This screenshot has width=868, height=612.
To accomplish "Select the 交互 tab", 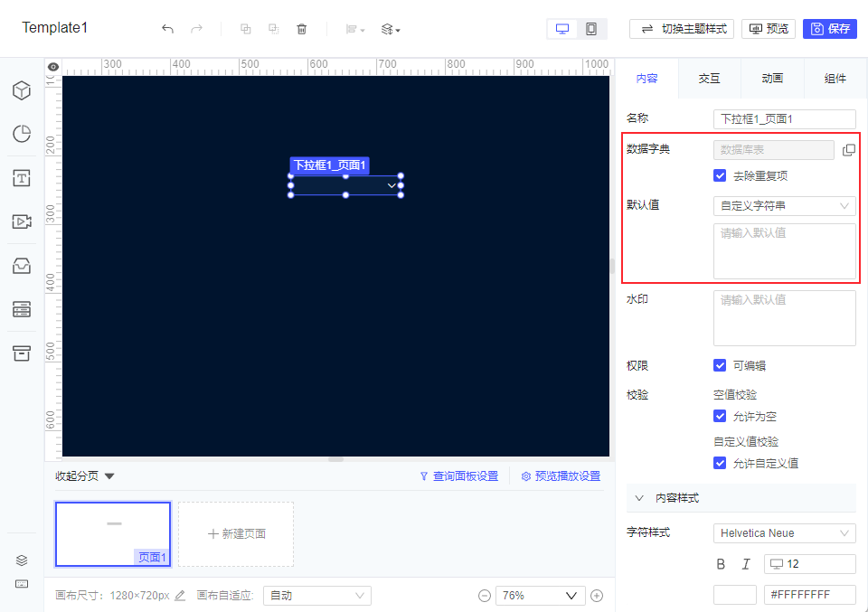I will pos(709,79).
